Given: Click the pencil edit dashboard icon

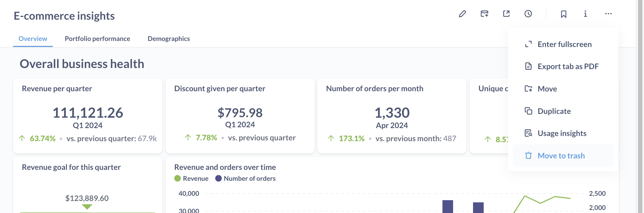Looking at the screenshot, I should tap(462, 14).
